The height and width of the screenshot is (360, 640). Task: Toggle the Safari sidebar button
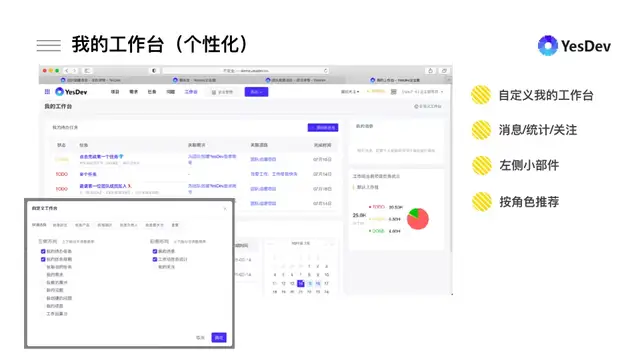tap(87, 71)
